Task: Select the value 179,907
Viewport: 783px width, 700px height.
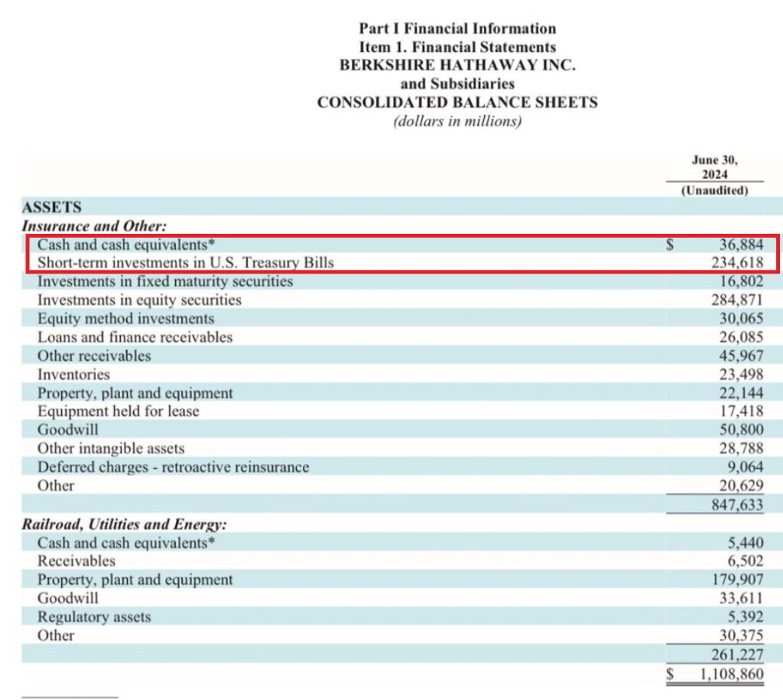Action: [x=738, y=580]
